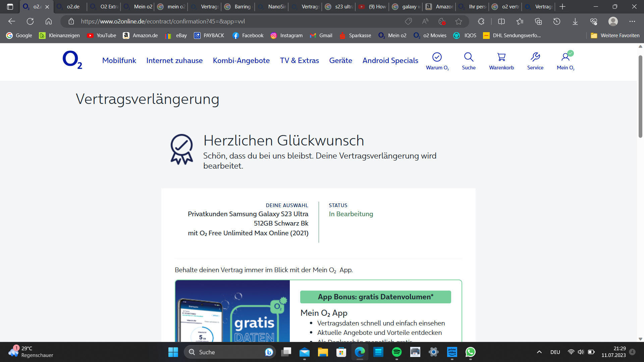Open the browser extensions puzzle icon
The height and width of the screenshot is (362, 644).
point(481,21)
